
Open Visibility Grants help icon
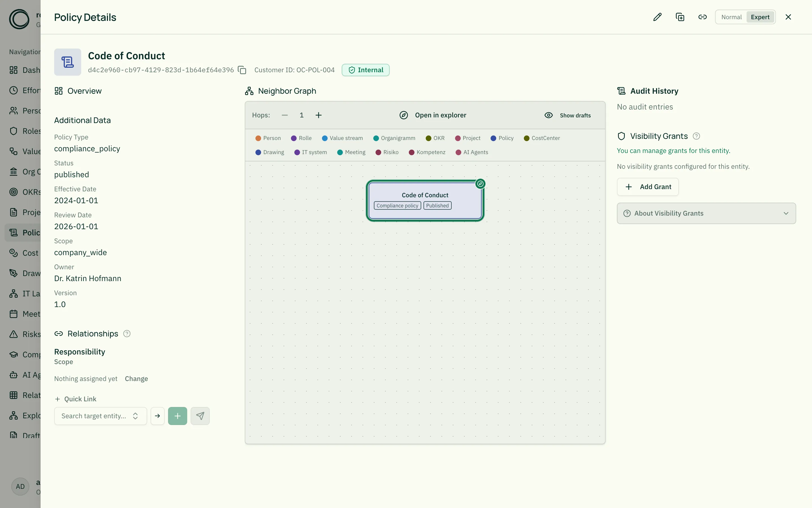696,136
